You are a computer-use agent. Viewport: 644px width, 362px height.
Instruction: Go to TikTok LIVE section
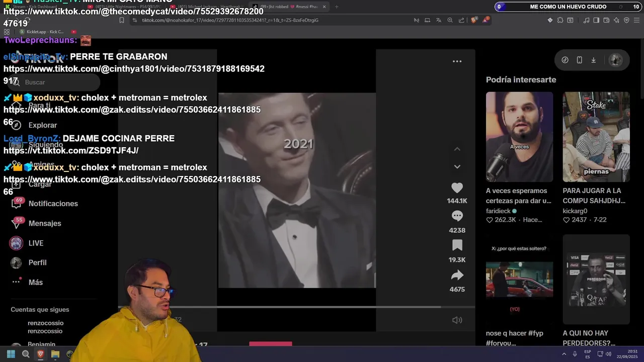(x=27, y=243)
